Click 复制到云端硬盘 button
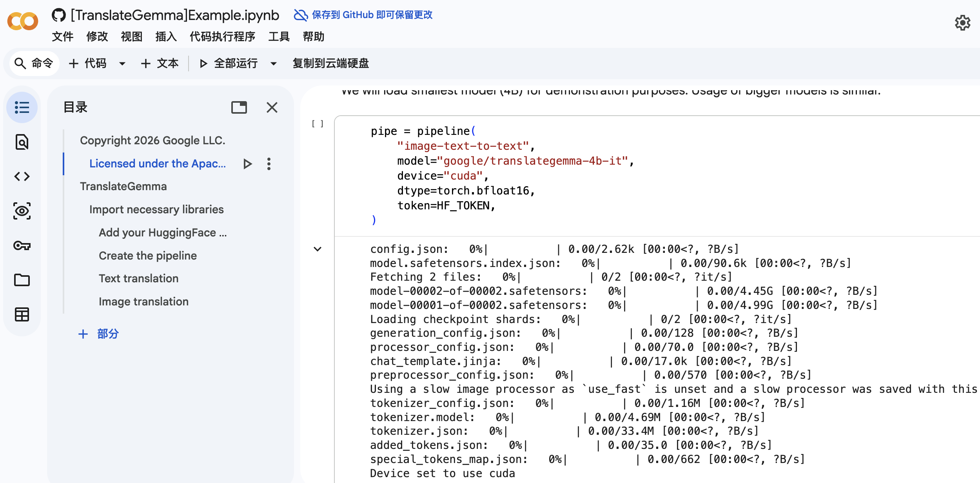 pyautogui.click(x=330, y=64)
